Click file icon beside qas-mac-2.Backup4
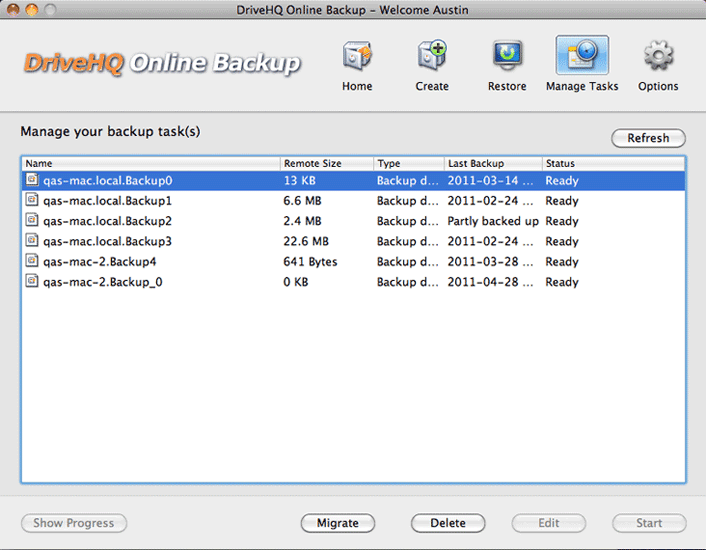 pos(32,262)
